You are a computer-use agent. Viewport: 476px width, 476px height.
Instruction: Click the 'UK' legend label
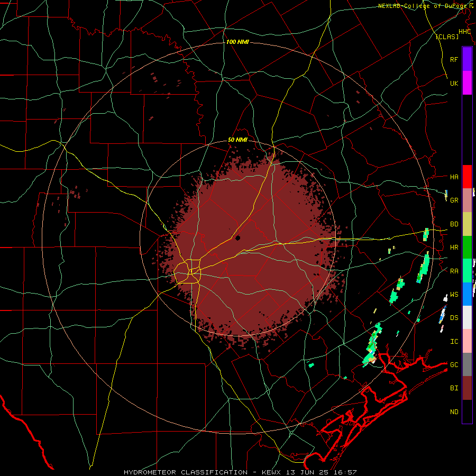[x=454, y=83]
